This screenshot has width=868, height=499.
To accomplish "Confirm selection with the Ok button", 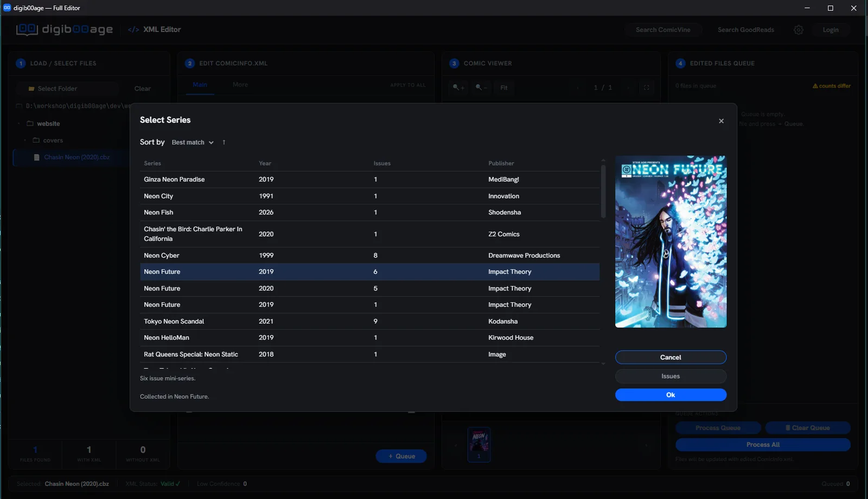I will (x=671, y=395).
